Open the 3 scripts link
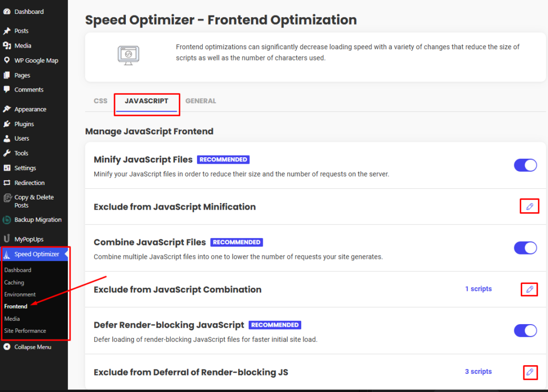Image resolution: width=548 pixels, height=392 pixels. [x=478, y=372]
